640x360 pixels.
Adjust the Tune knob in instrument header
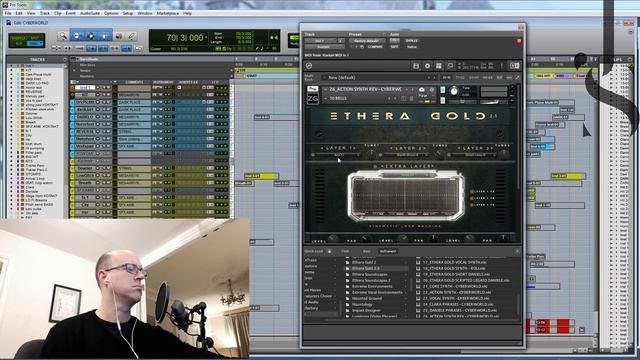click(454, 91)
